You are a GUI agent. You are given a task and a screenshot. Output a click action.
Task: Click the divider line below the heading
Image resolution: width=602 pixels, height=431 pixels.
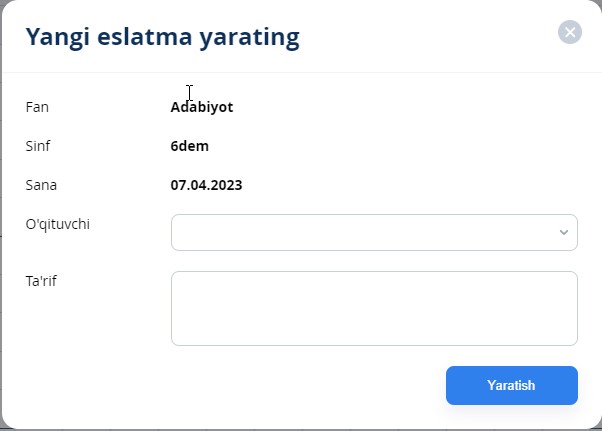300,72
